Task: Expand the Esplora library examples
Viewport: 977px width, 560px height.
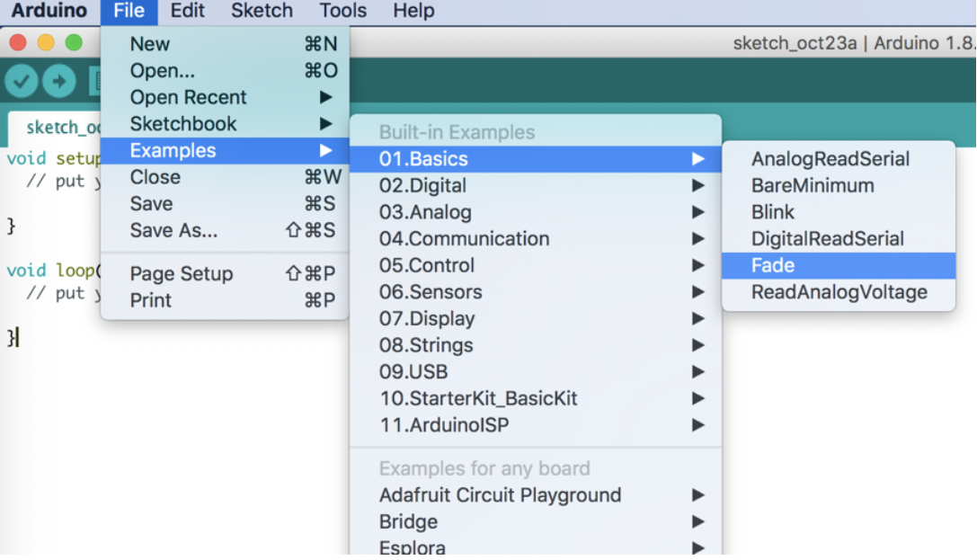Action: [535, 546]
